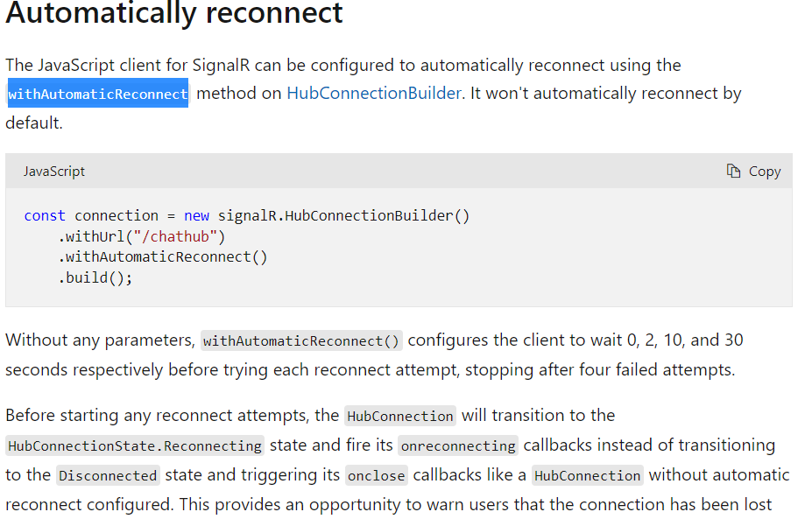Click the Copy icon above the code block
The image size is (812, 519).
pyautogui.click(x=736, y=171)
